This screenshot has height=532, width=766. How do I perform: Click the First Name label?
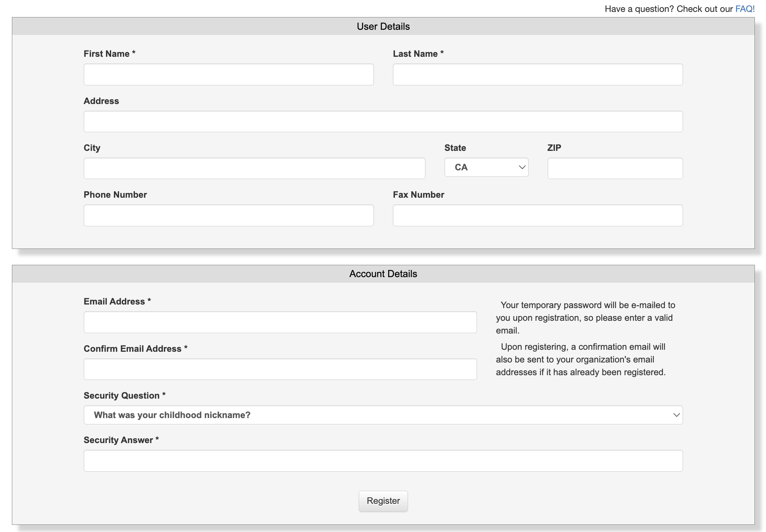click(x=106, y=54)
